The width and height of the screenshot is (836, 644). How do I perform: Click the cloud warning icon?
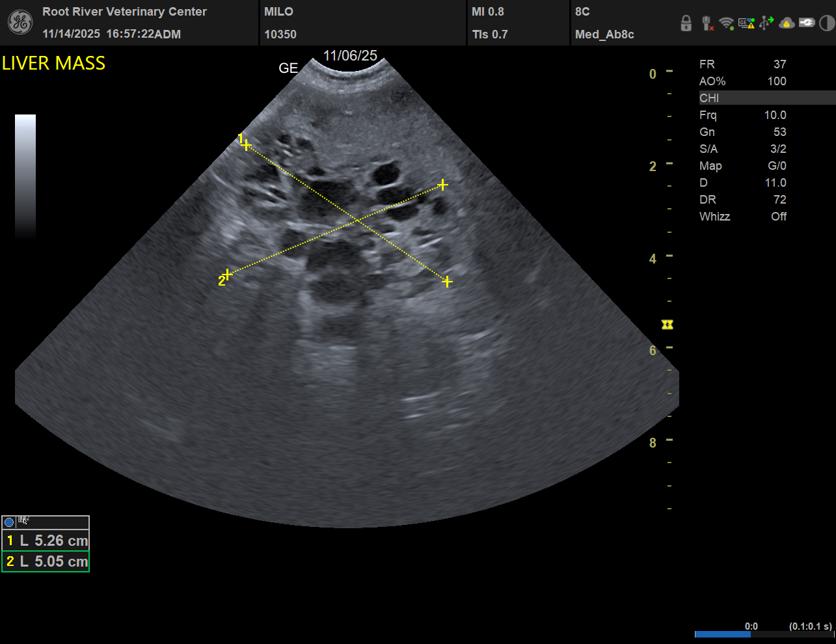tap(787, 23)
